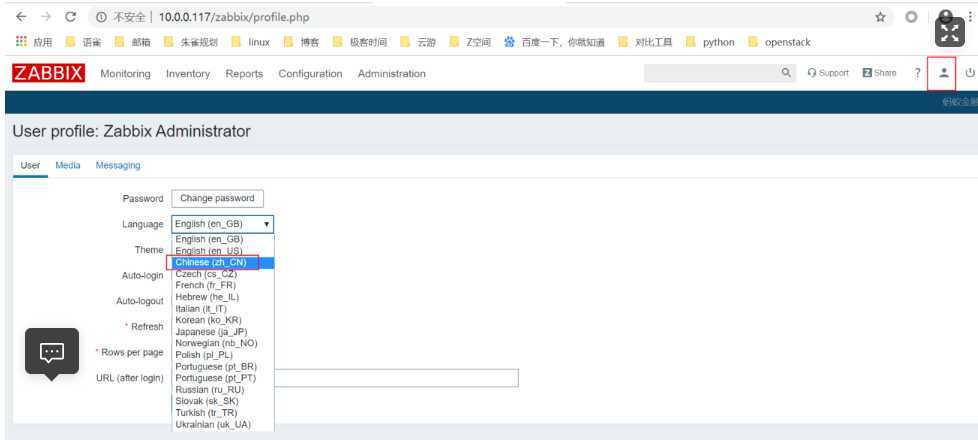Click the Change password button
The image size is (978, 440).
[x=217, y=198]
